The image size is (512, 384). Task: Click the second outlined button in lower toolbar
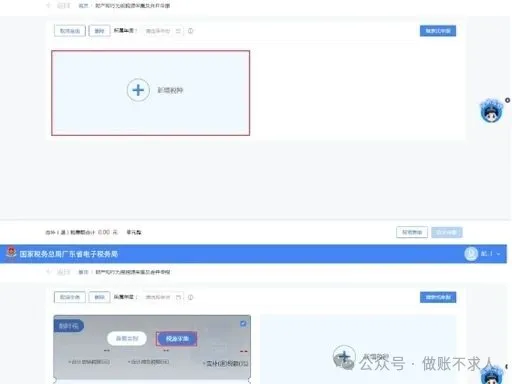tap(99, 297)
